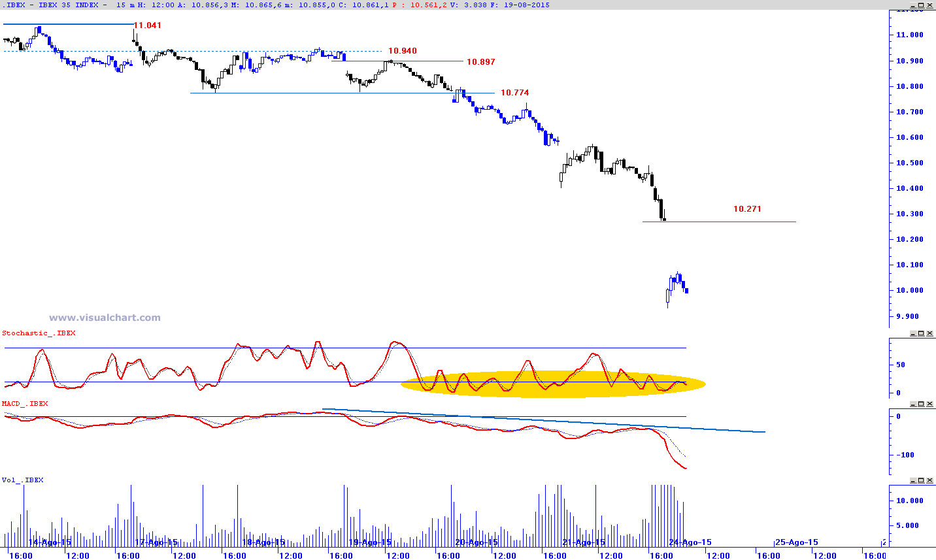Click the 18-Ago-15 date axis label

(264, 542)
